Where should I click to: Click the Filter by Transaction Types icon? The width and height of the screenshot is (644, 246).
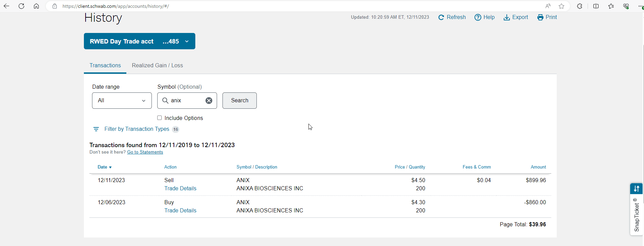(x=96, y=129)
